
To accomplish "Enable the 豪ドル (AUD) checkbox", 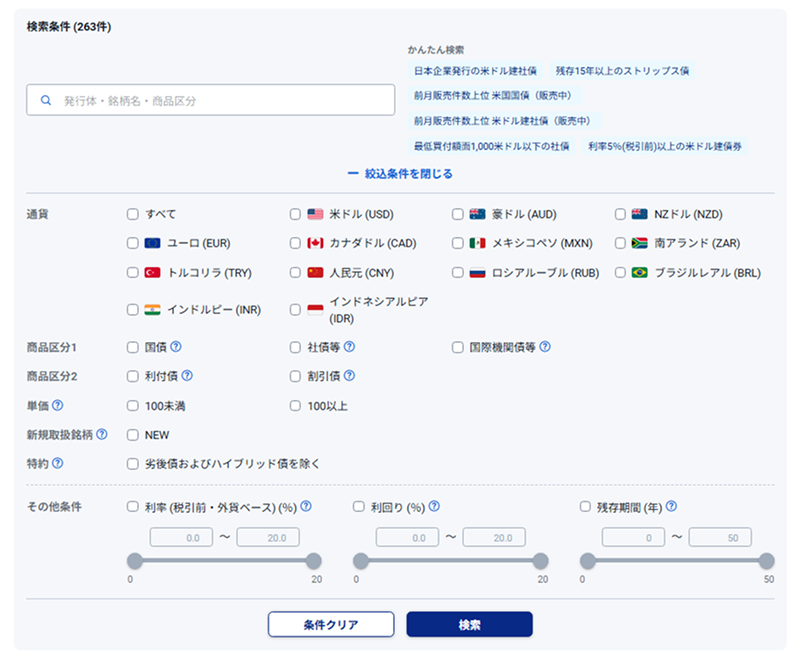I will 457,214.
